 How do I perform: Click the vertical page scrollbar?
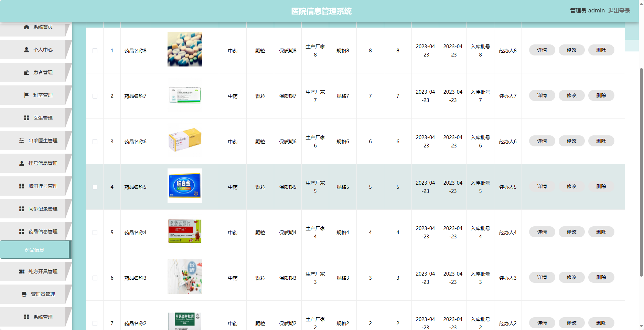641,172
